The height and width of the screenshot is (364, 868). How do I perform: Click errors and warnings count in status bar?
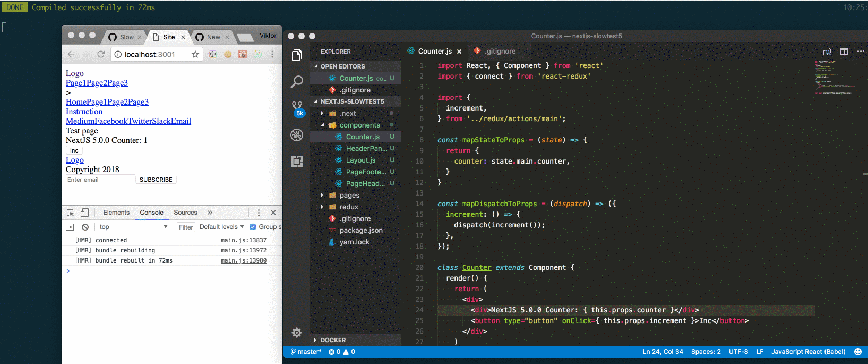point(342,352)
